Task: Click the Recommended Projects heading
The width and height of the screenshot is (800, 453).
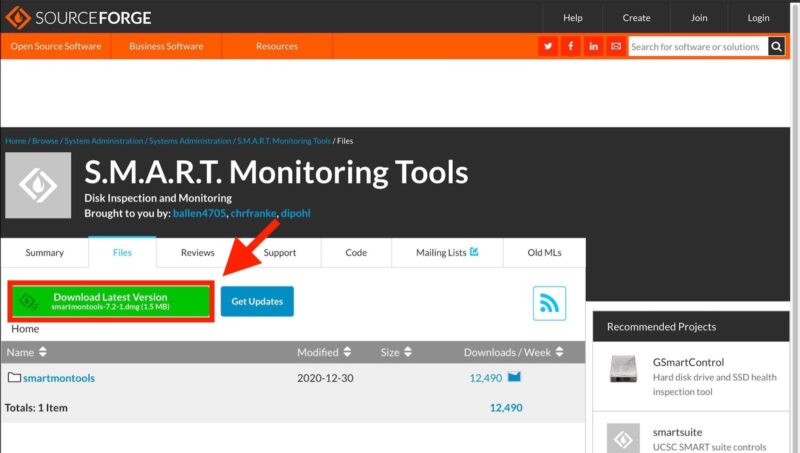Action: click(661, 326)
